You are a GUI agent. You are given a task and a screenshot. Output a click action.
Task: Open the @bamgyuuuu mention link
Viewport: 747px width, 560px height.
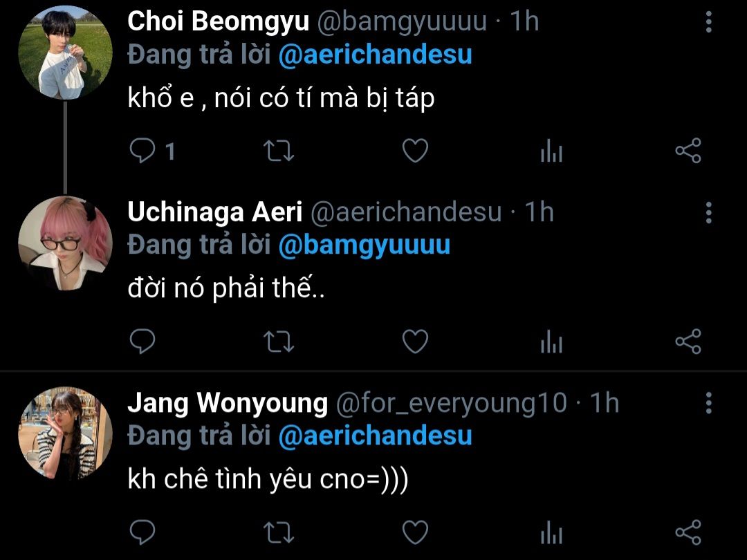click(x=364, y=245)
